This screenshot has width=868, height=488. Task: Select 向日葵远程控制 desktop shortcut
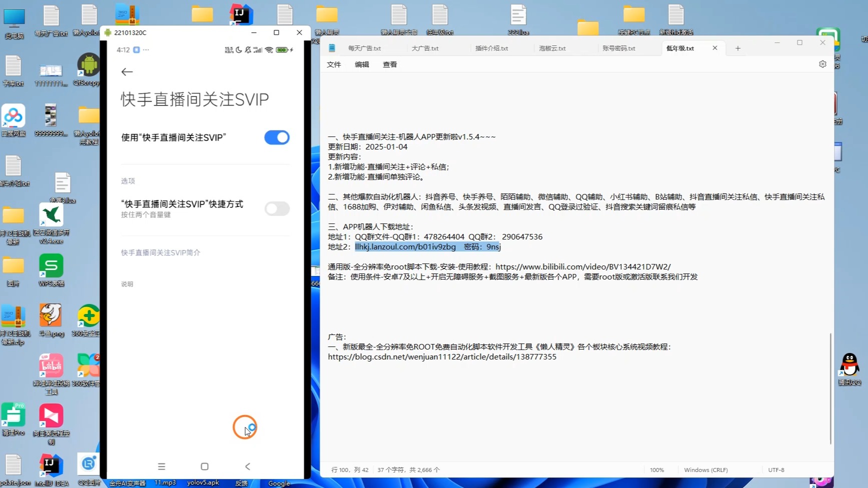click(51, 424)
